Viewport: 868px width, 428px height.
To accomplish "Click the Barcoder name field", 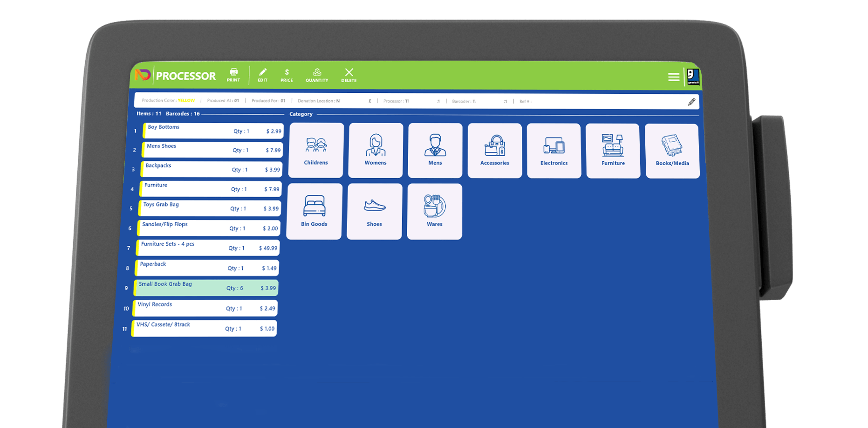I will (479, 101).
